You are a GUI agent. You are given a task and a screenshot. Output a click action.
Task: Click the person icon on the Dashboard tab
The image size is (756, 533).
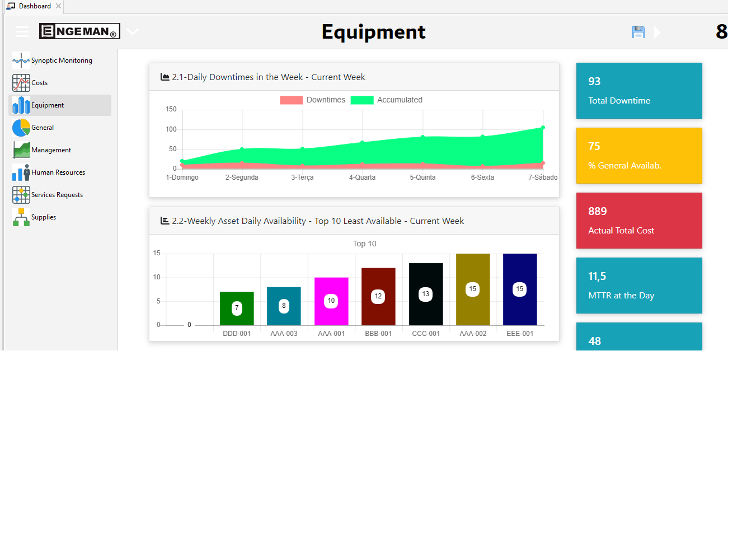click(8, 6)
